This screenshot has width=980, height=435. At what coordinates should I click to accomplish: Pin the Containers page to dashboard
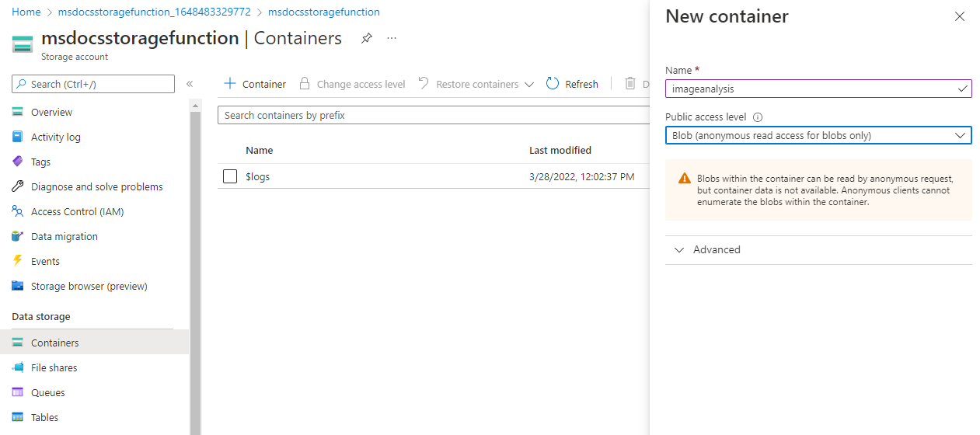tap(367, 38)
